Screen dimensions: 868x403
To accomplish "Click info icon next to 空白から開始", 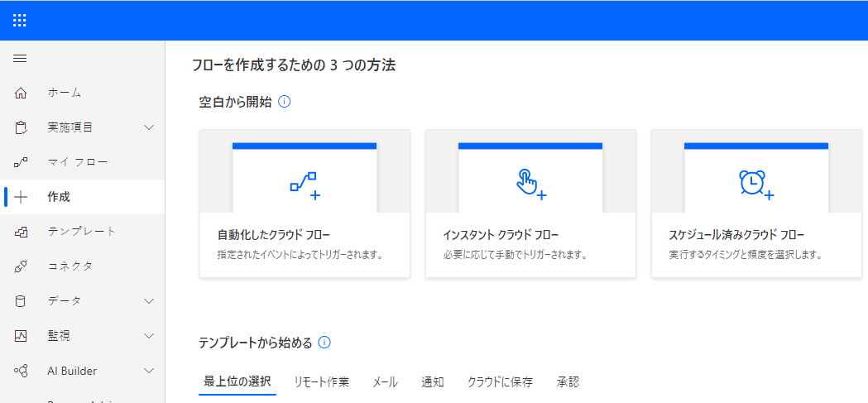I will [x=285, y=102].
